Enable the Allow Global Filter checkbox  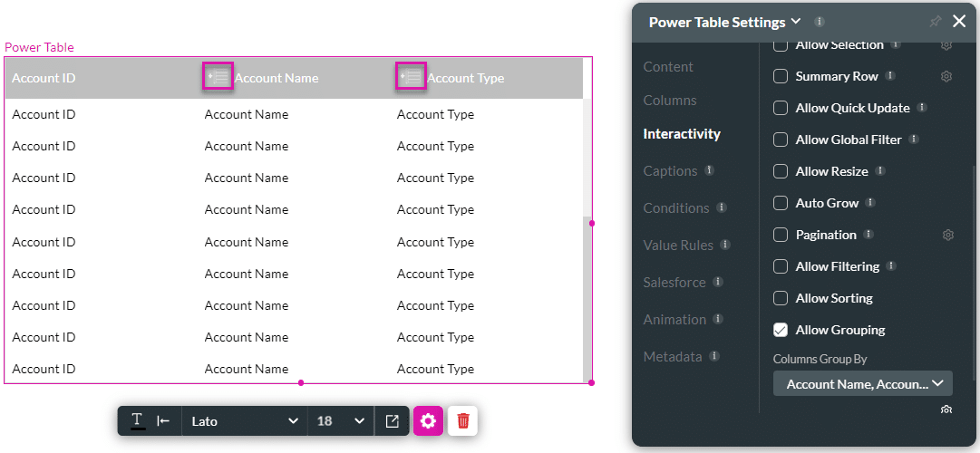[x=781, y=140]
